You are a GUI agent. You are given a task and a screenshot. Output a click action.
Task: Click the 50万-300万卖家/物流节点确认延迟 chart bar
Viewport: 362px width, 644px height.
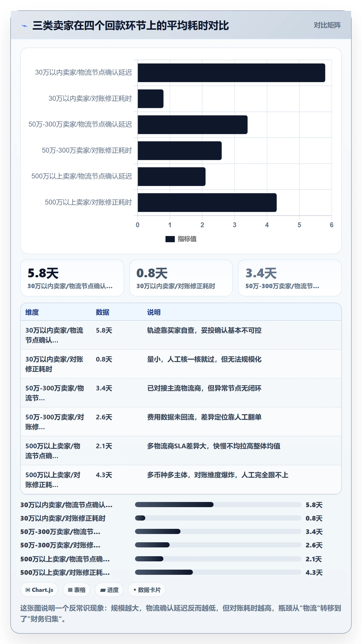tap(193, 125)
